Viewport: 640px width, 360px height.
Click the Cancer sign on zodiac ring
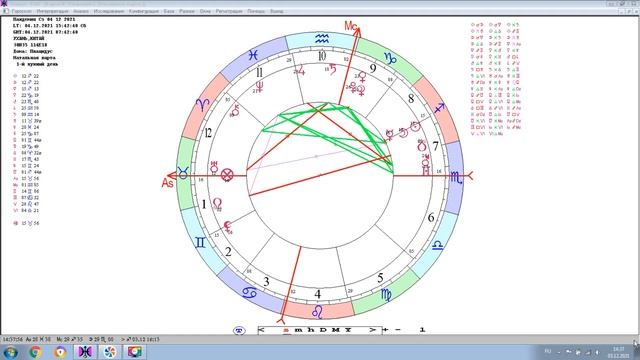point(249,292)
